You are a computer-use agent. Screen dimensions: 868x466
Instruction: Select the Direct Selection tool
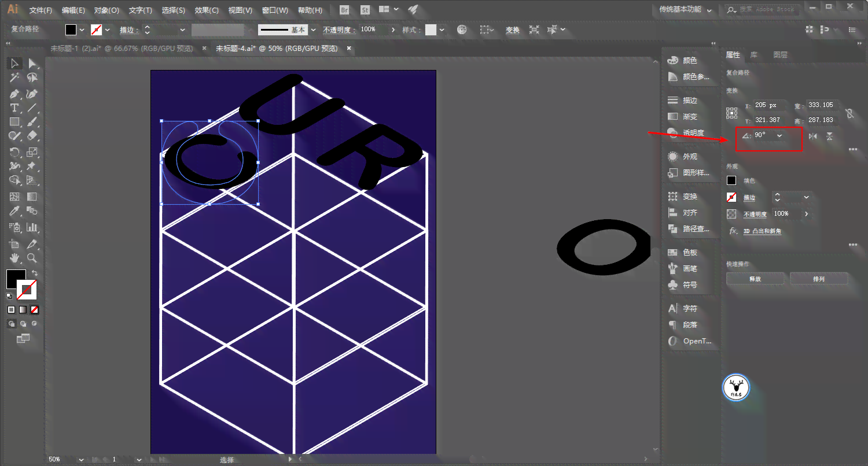(x=32, y=63)
